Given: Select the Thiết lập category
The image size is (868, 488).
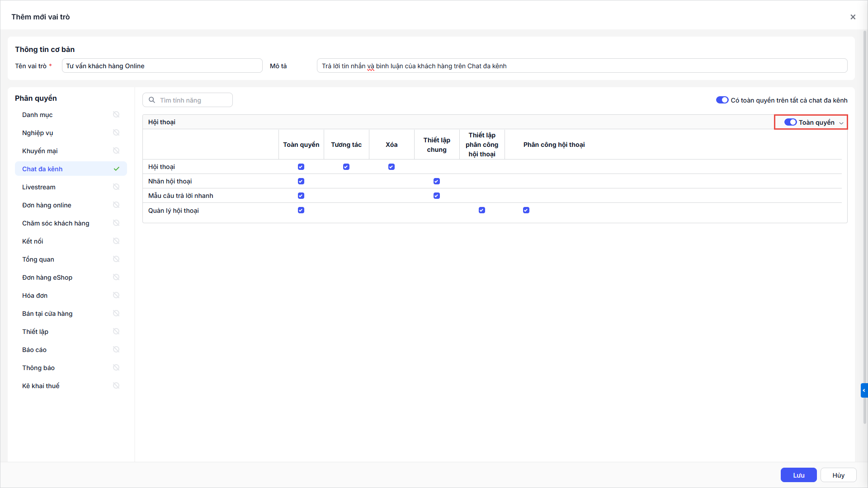Looking at the screenshot, I should pos(71,332).
